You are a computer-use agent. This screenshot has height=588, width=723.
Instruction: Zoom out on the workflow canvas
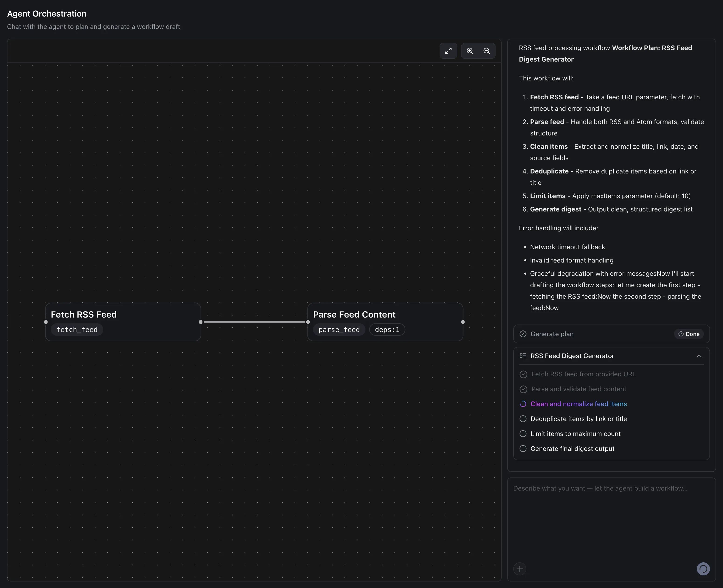click(x=487, y=51)
